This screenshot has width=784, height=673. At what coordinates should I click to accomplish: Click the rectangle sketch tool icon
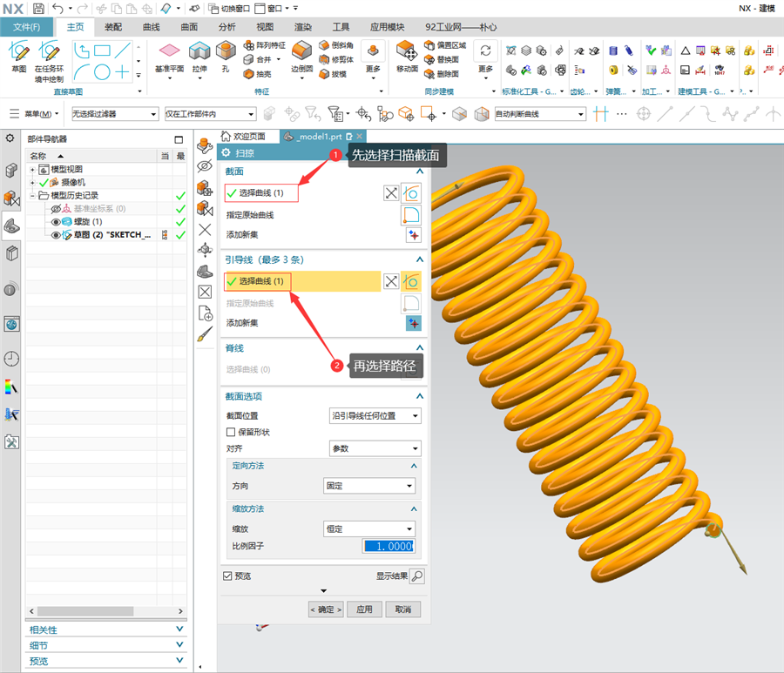coord(102,50)
